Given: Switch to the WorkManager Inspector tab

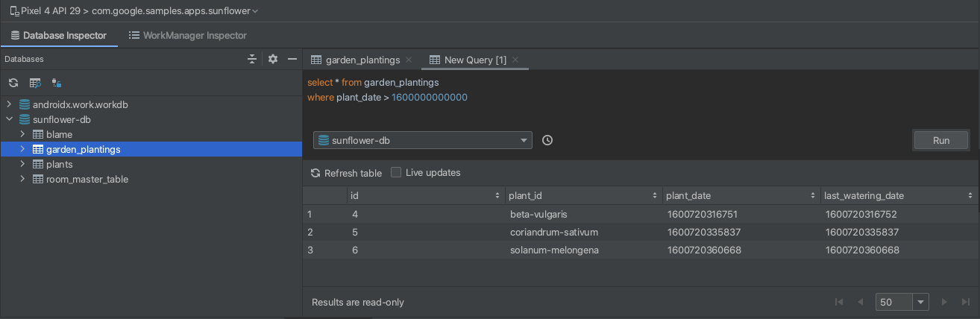Looking at the screenshot, I should click(x=187, y=35).
